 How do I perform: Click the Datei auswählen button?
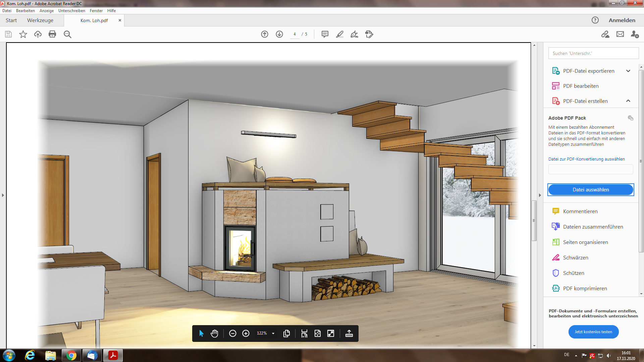[x=591, y=190]
